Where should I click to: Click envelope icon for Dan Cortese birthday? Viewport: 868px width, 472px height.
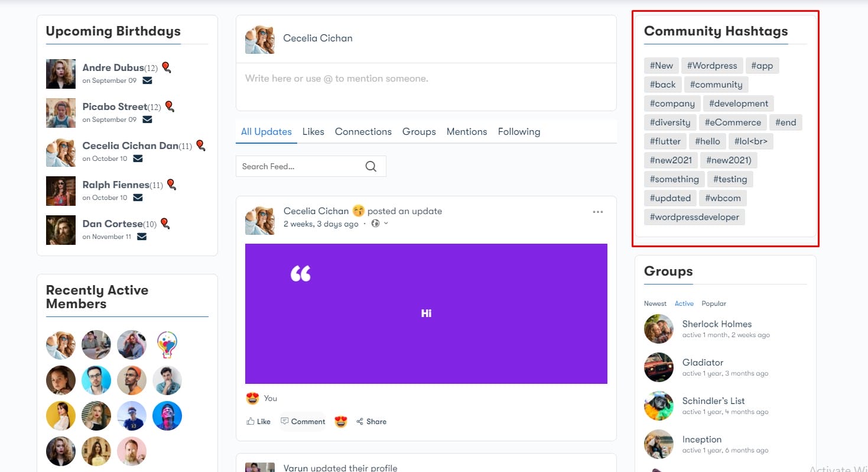pos(142,237)
